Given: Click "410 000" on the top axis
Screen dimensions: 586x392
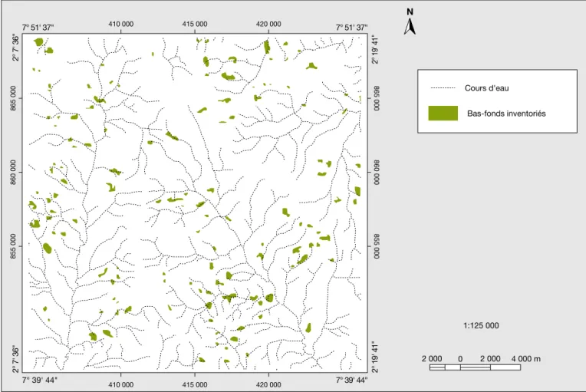Looking at the screenshot, I should 120,24.
